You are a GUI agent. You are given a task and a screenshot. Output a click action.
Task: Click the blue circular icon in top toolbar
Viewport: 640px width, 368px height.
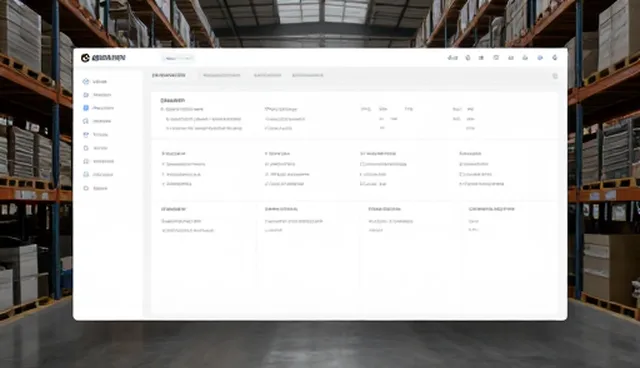(x=540, y=58)
